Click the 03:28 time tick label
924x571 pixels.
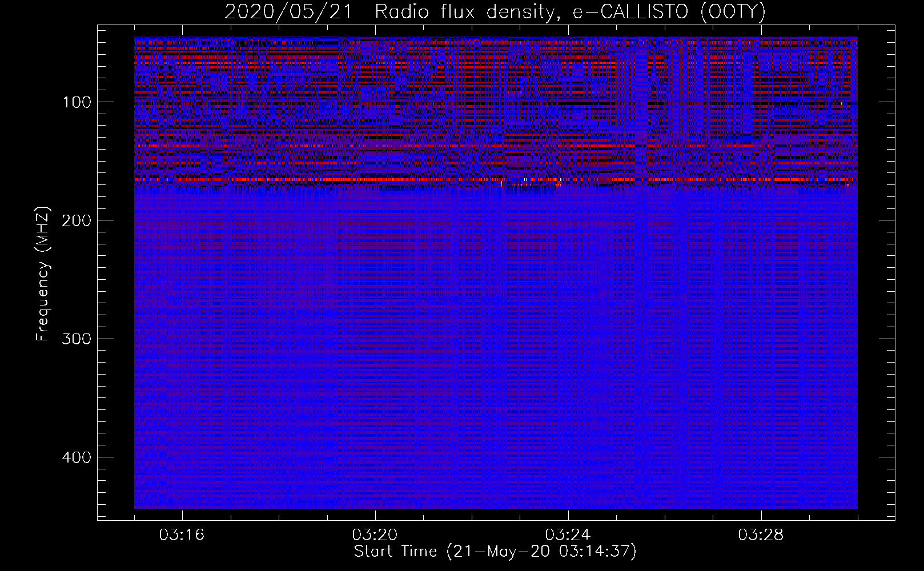[x=761, y=535]
